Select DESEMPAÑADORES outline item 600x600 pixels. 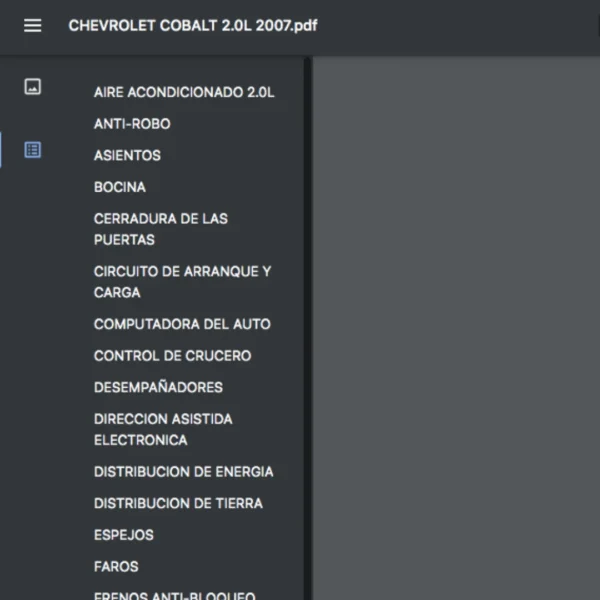click(x=158, y=387)
